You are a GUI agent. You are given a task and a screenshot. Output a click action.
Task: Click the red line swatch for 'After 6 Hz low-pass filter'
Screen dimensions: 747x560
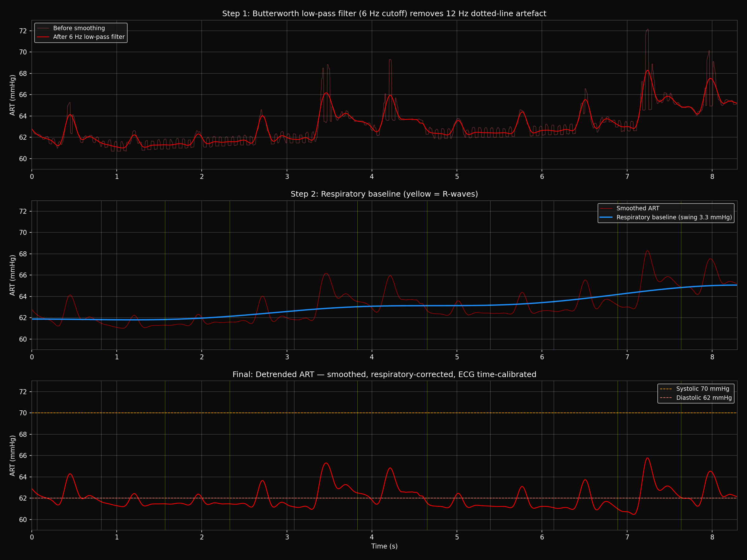(x=43, y=37)
